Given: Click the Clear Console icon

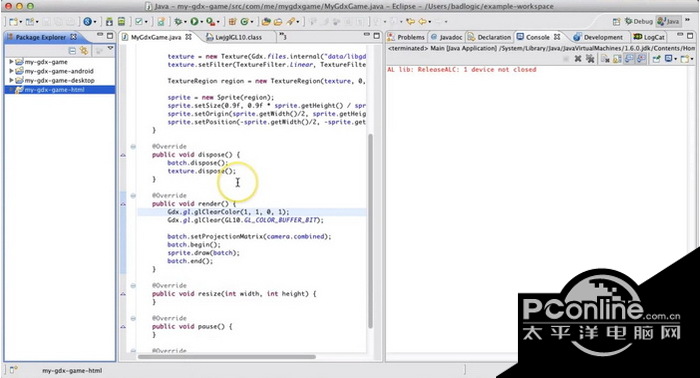Looking at the screenshot, I should [x=605, y=58].
